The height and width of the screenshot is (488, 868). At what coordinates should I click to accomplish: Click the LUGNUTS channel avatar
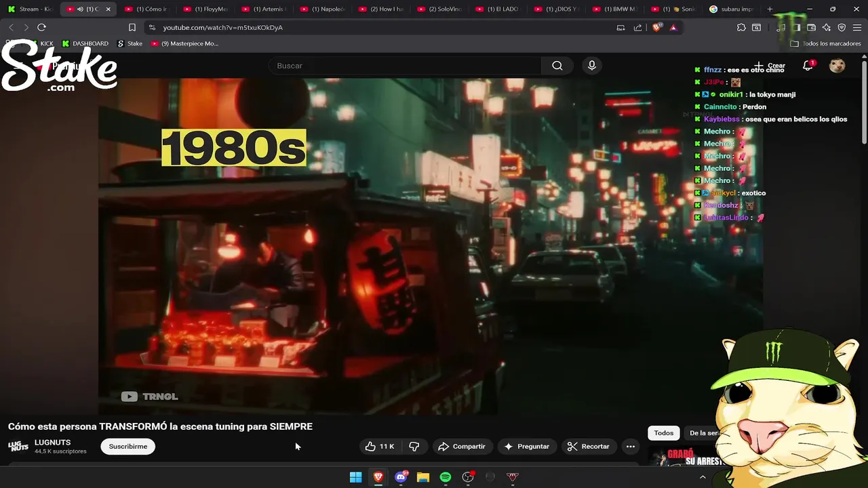18,446
